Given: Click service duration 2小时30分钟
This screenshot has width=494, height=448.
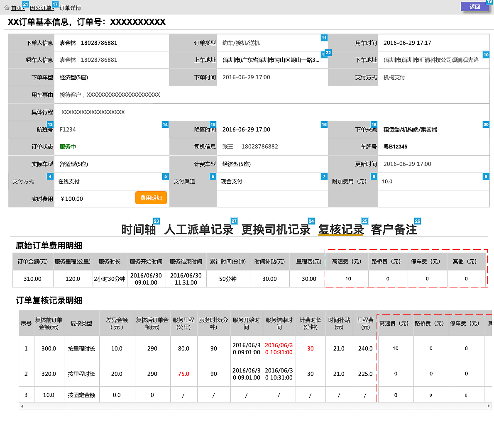Looking at the screenshot, I should [x=110, y=279].
